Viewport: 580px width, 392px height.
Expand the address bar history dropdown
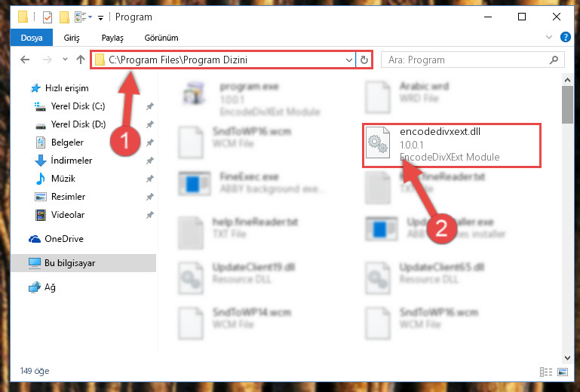(x=348, y=60)
